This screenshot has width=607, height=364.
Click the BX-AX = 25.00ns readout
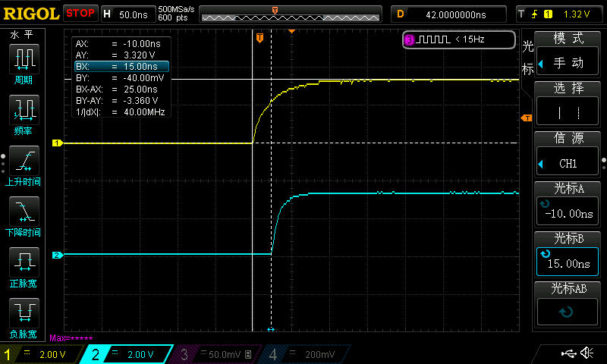(x=117, y=89)
